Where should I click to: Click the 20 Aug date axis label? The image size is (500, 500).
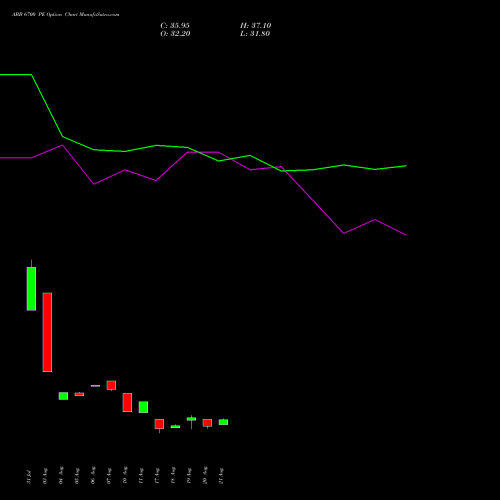(x=205, y=476)
